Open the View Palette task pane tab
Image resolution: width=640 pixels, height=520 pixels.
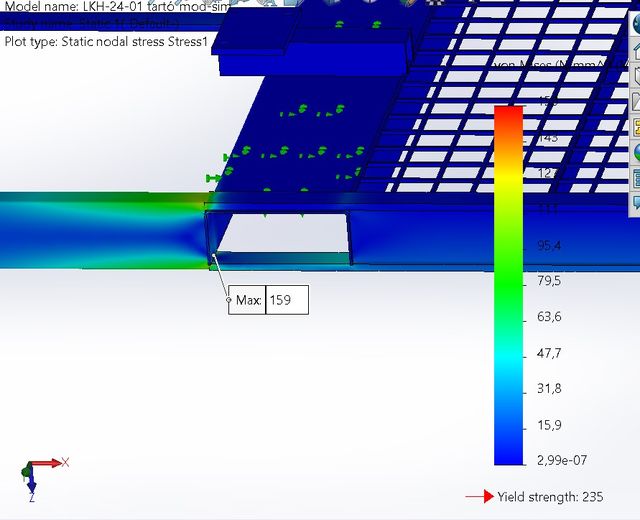click(635, 127)
